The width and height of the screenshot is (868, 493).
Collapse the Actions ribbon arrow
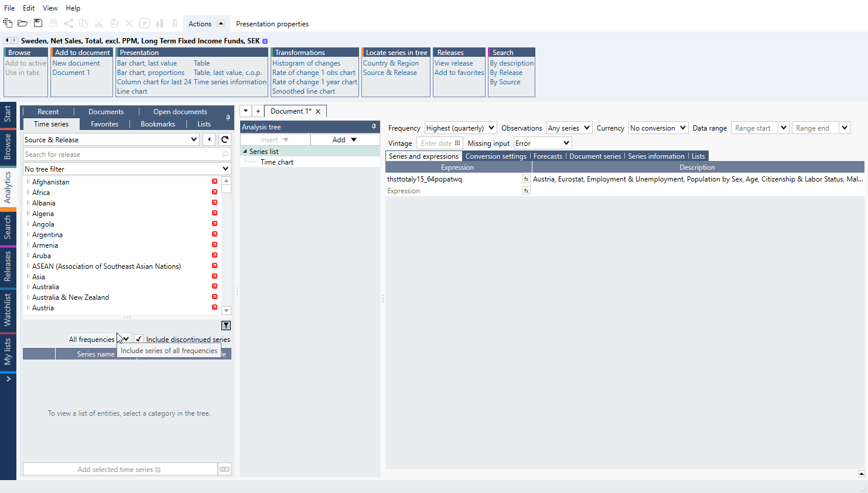221,23
